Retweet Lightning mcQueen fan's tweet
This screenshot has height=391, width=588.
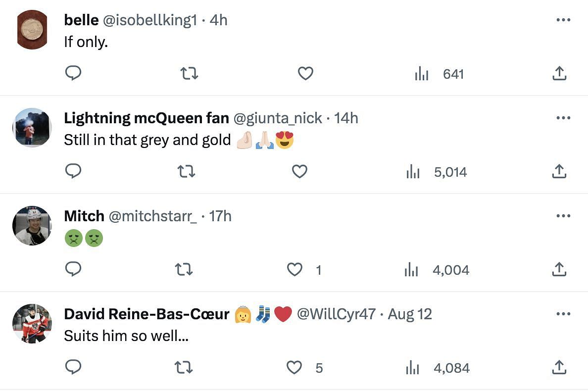tap(186, 172)
